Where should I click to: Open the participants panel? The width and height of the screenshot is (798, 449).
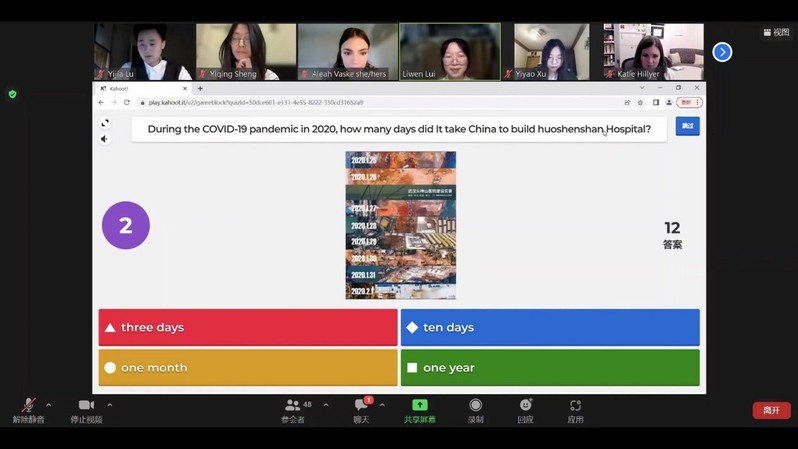[x=293, y=406]
